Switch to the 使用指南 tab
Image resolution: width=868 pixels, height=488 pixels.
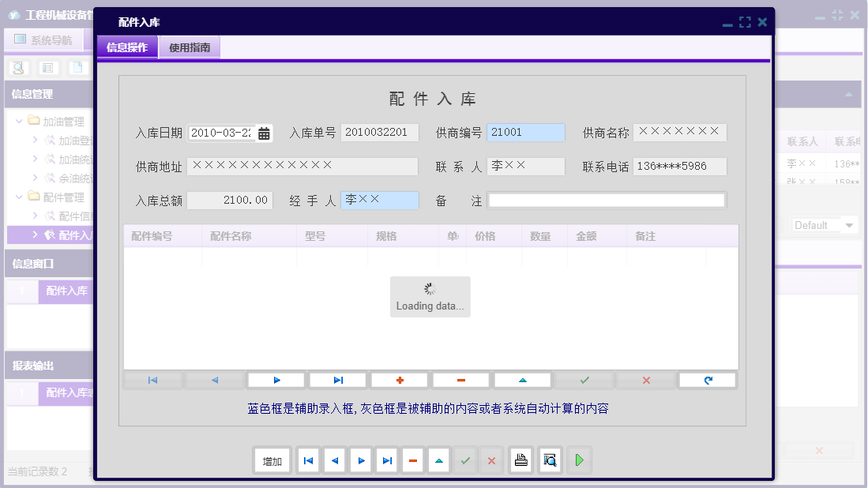click(x=189, y=47)
